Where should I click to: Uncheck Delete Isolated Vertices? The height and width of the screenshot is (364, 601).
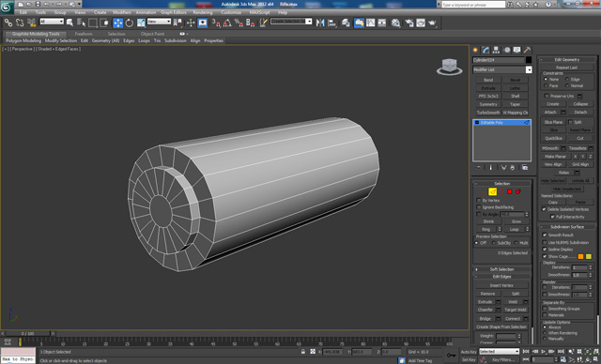544,209
